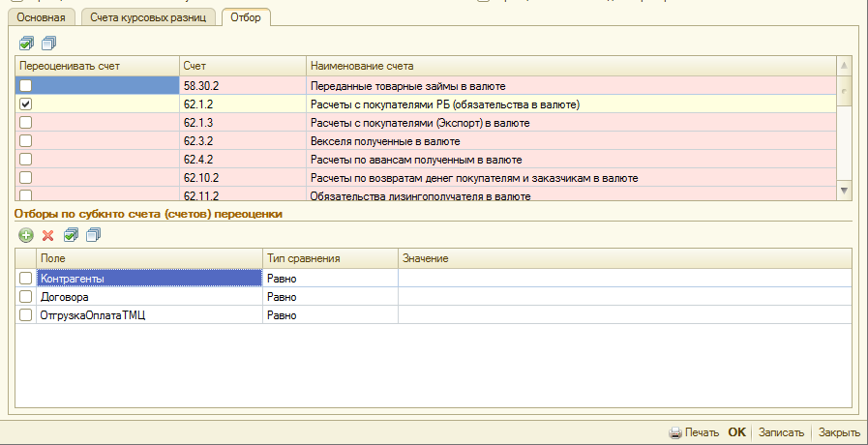The height and width of the screenshot is (445, 868).
Task: Uncheck all filter rows in the lower toolbar
Action: [x=93, y=235]
